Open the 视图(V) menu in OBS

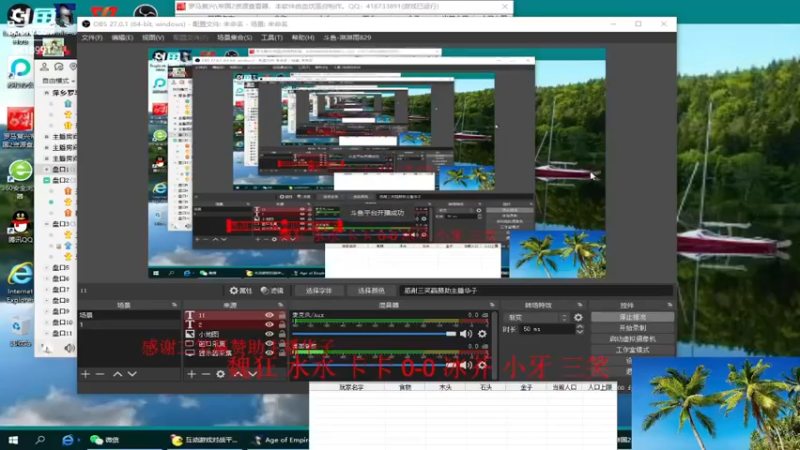click(153, 38)
